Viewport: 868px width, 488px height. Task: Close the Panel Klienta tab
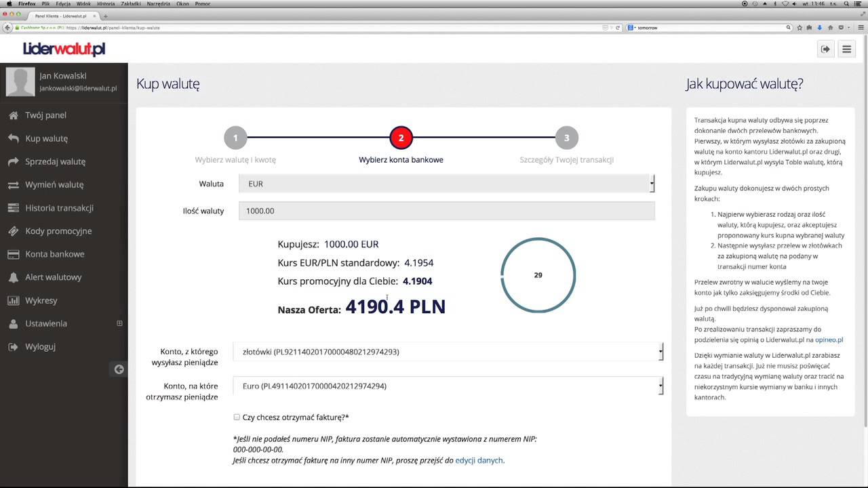94,16
